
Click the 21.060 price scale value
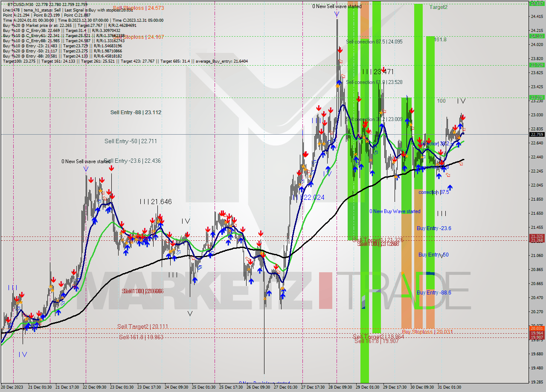click(537, 255)
